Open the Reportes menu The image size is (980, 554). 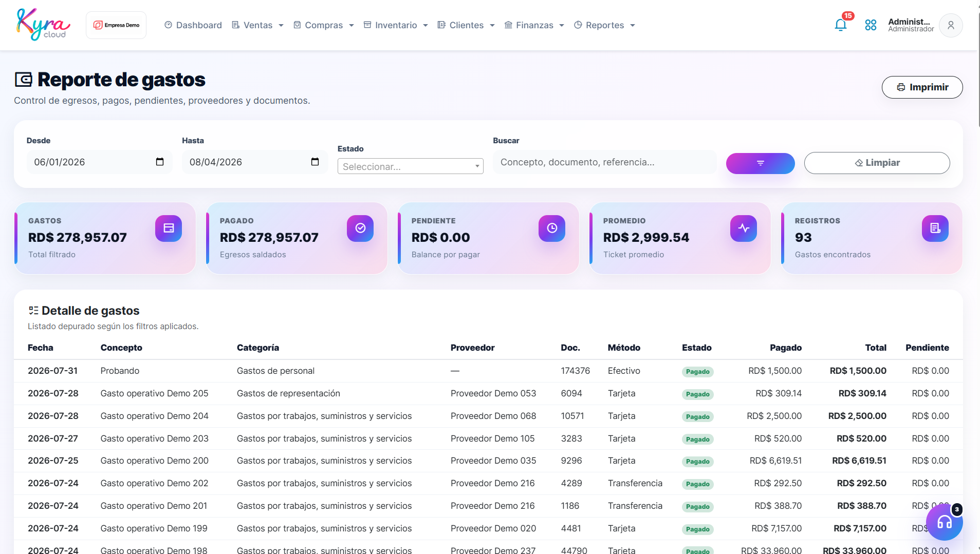(605, 25)
